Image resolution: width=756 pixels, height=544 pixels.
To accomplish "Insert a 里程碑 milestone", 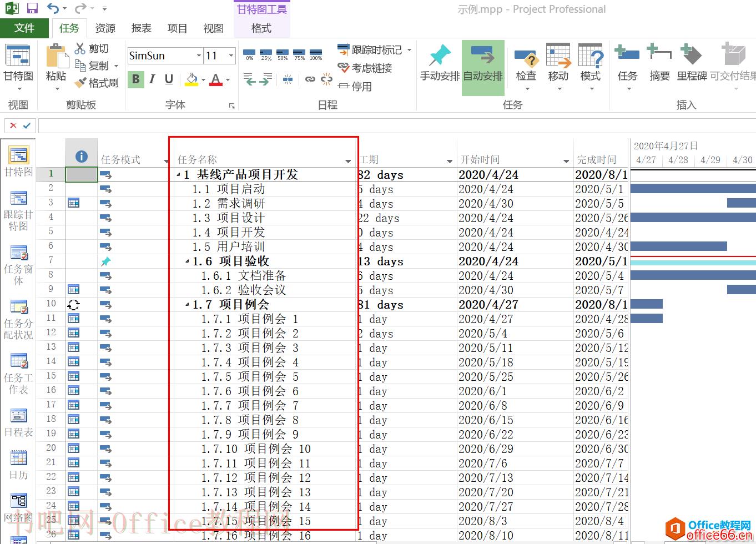I will (692, 63).
